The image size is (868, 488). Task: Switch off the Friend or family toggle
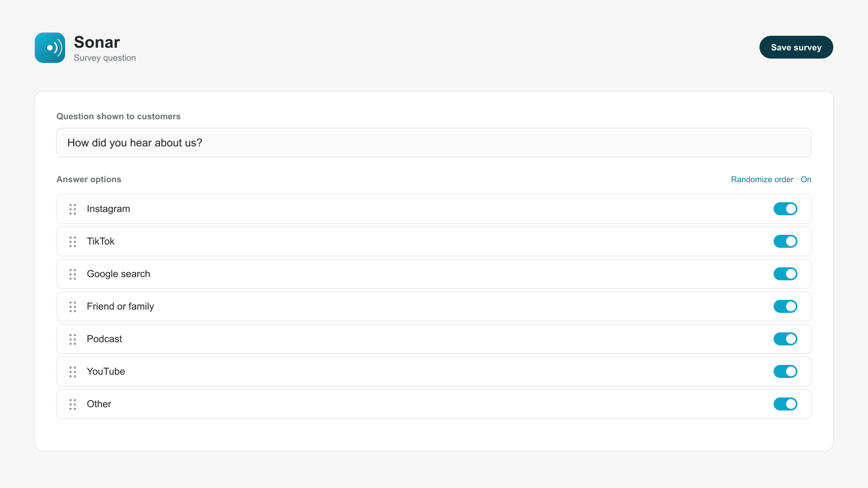pyautogui.click(x=786, y=306)
